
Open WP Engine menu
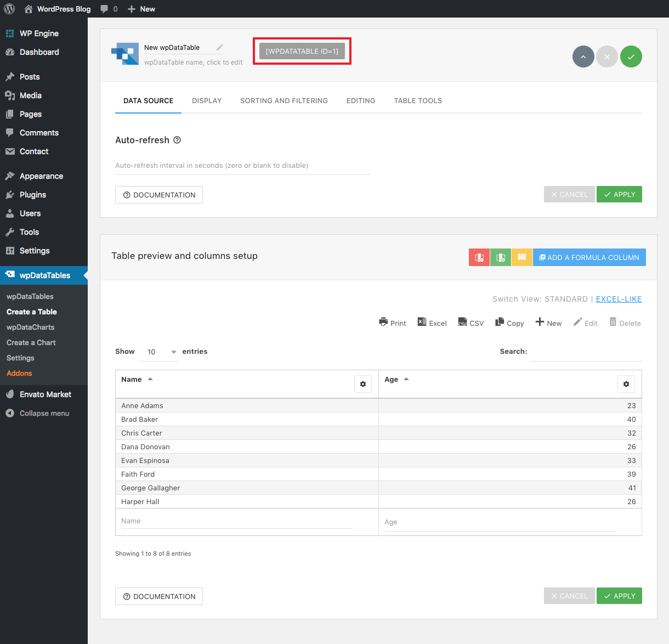[x=44, y=33]
